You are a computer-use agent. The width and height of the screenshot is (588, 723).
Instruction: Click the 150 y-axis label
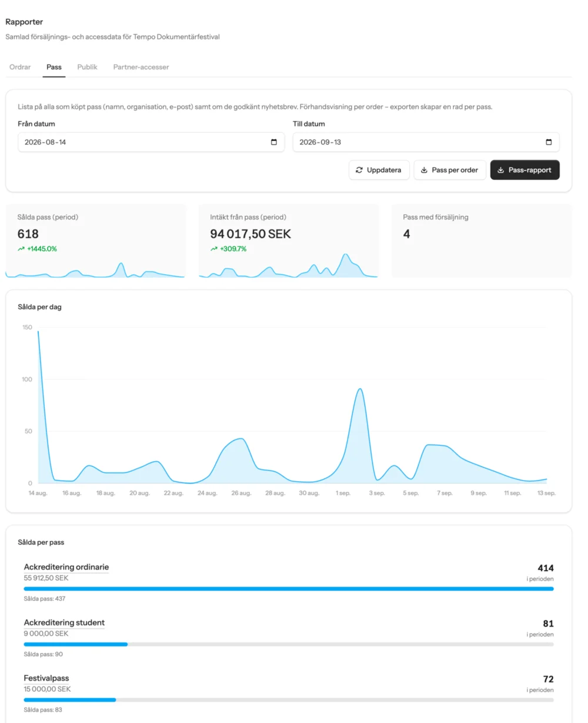click(27, 327)
